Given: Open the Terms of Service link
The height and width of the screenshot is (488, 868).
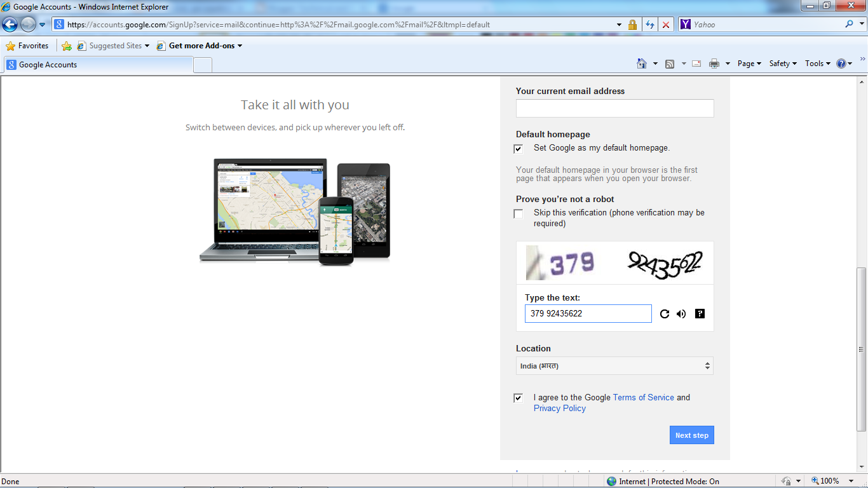Looking at the screenshot, I should pyautogui.click(x=643, y=397).
